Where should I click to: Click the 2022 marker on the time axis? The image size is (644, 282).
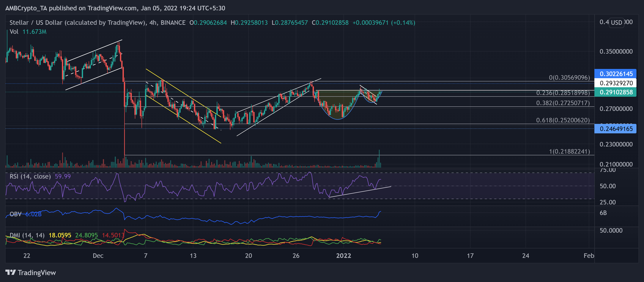(343, 256)
